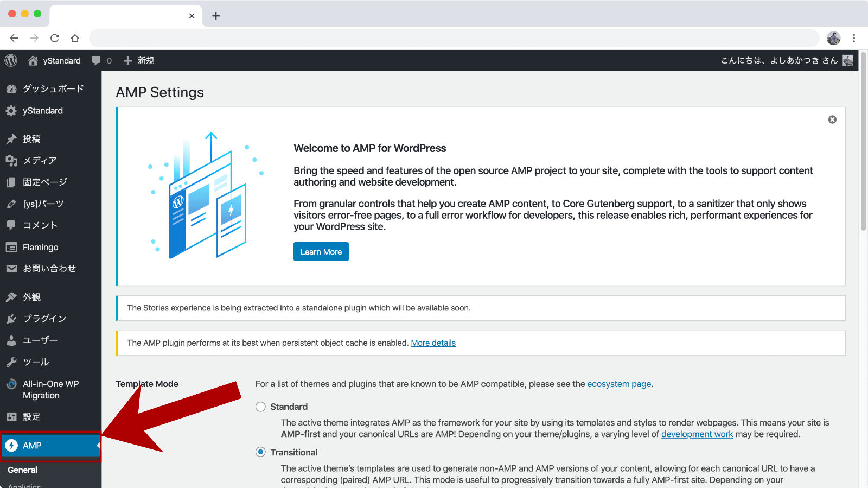Open the Chrome three-dot menu
Image resolution: width=868 pixels, height=488 pixels.
tap(854, 38)
